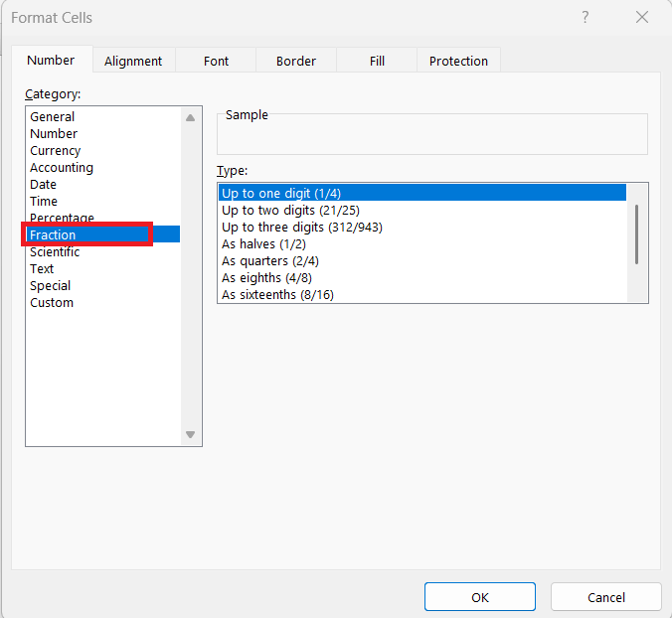This screenshot has width=672, height=618.
Task: Click the category list scroll down arrow
Action: [190, 434]
